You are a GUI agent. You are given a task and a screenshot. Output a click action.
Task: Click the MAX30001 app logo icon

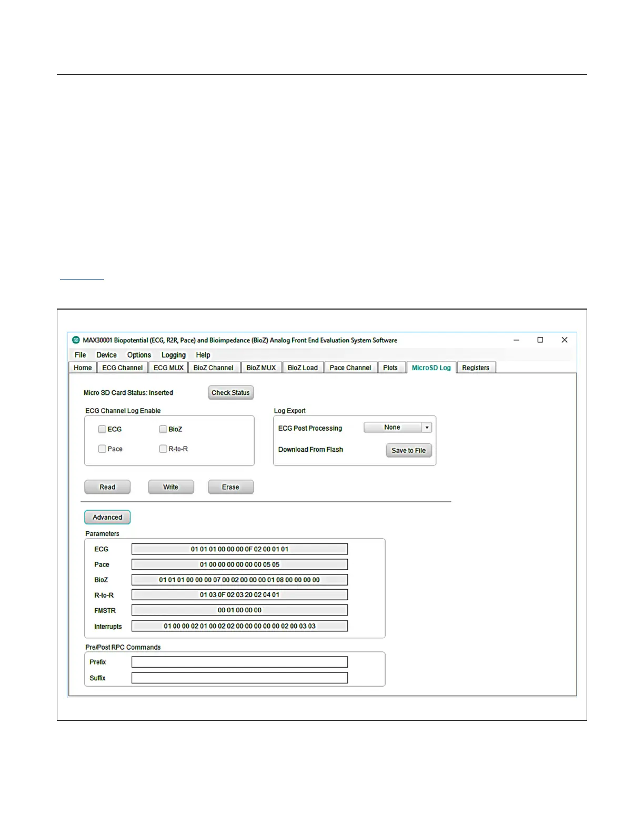pyautogui.click(x=76, y=340)
